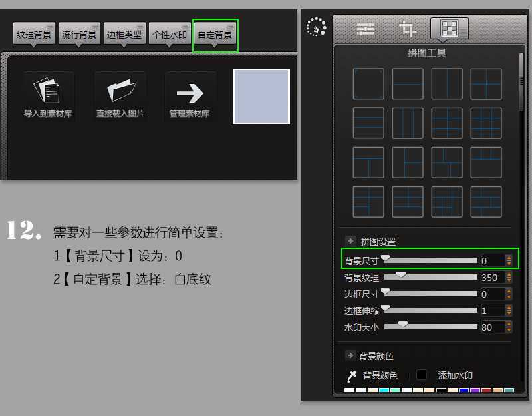The image size is (532, 416).
Task: Click the 背景尺寸 value field showing 0
Action: click(x=493, y=260)
